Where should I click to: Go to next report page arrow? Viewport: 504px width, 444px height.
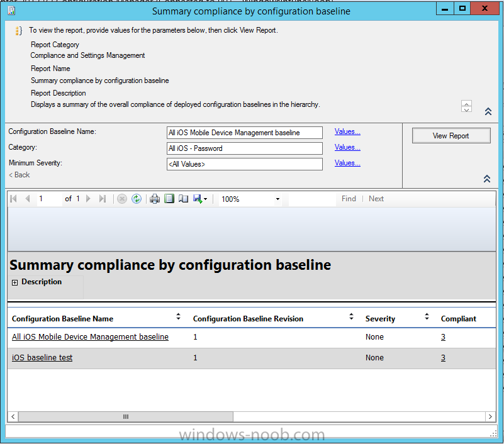coord(88,199)
